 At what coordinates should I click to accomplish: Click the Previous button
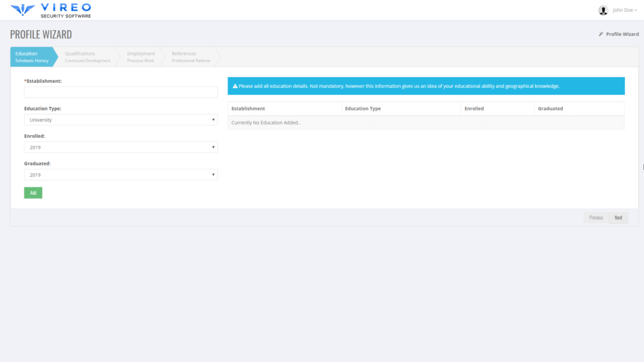click(x=596, y=217)
